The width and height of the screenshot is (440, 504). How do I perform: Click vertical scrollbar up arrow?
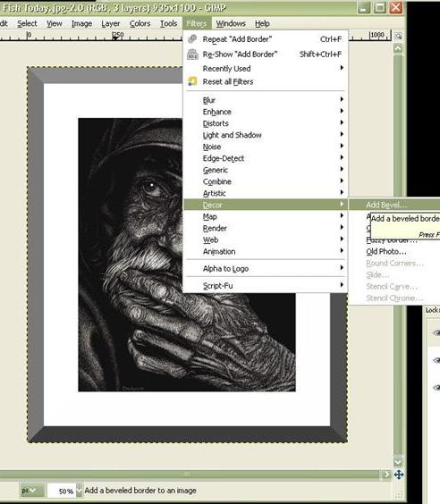pyautogui.click(x=398, y=48)
